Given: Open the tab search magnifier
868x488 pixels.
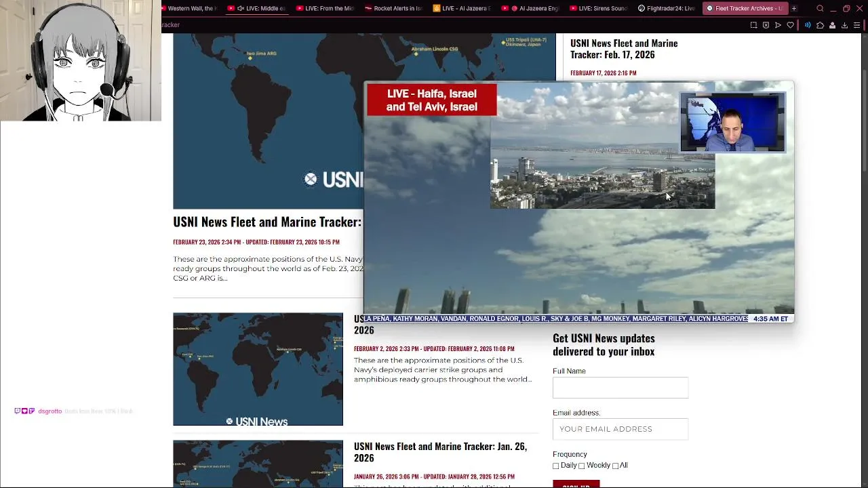Looking at the screenshot, I should coord(820,8).
